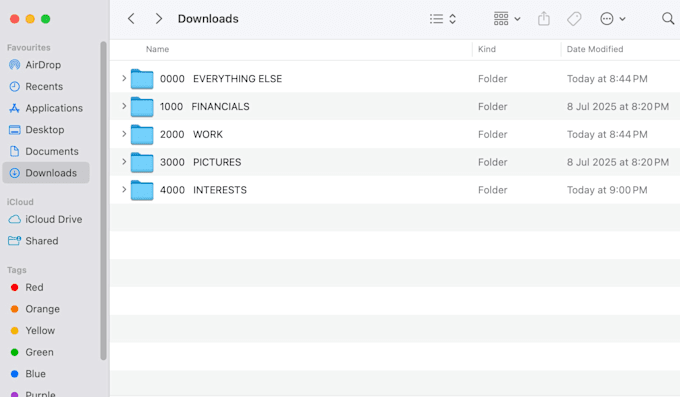The width and height of the screenshot is (680, 397).
Task: Select the 4000 INTERESTS folder icon
Action: [x=142, y=190]
